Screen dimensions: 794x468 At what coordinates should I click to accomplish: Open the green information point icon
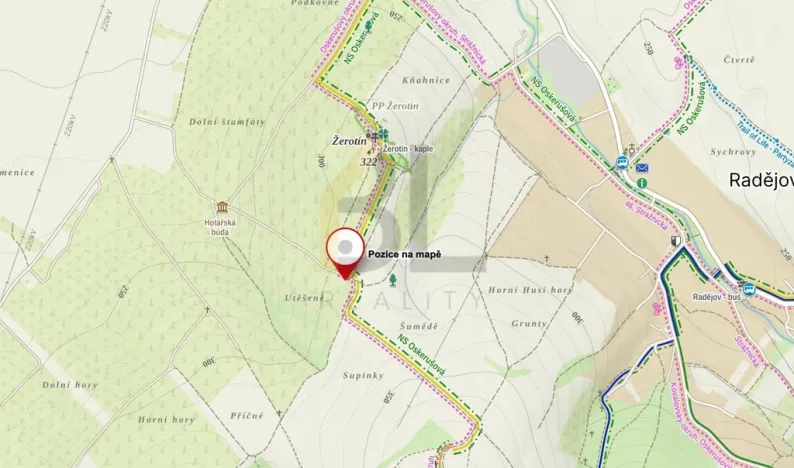click(642, 183)
